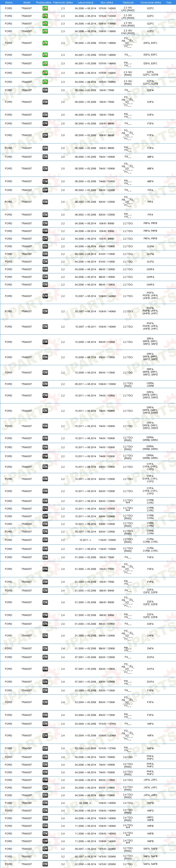
Task: Click the Marka column header
Action: 9,2
